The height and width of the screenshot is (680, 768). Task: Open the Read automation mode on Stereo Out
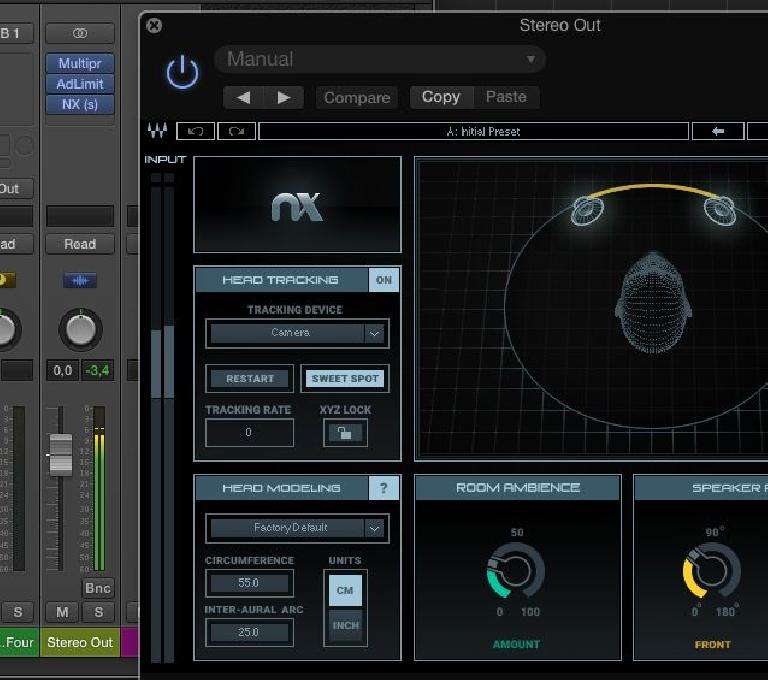pos(80,244)
